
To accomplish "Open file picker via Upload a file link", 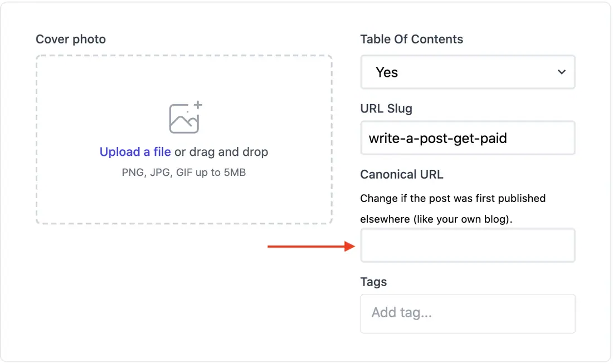I will coord(135,151).
